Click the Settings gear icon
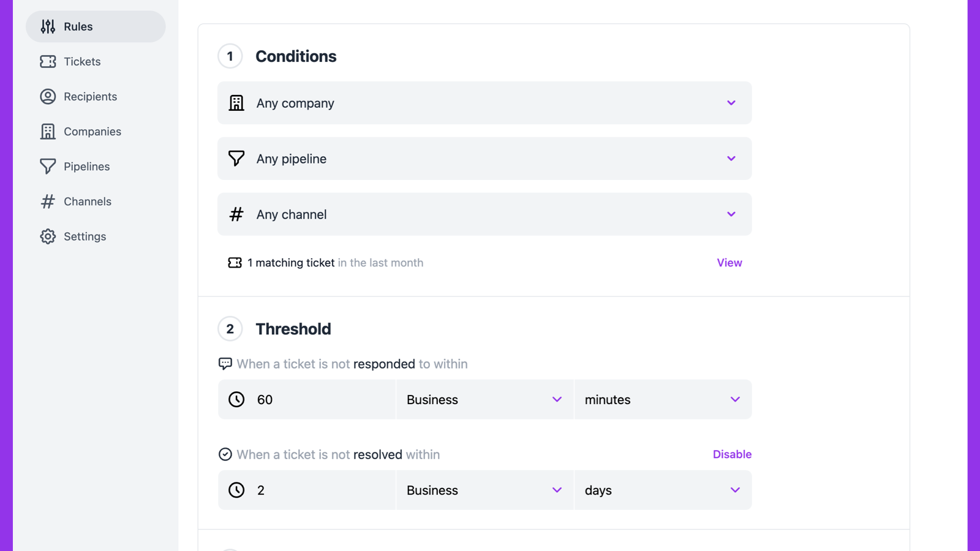The height and width of the screenshot is (551, 980). (48, 236)
